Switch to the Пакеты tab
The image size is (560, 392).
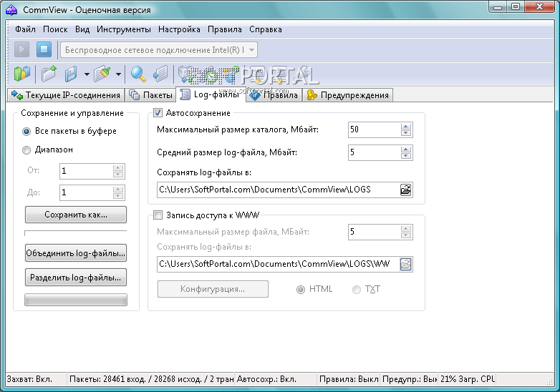[x=150, y=95]
